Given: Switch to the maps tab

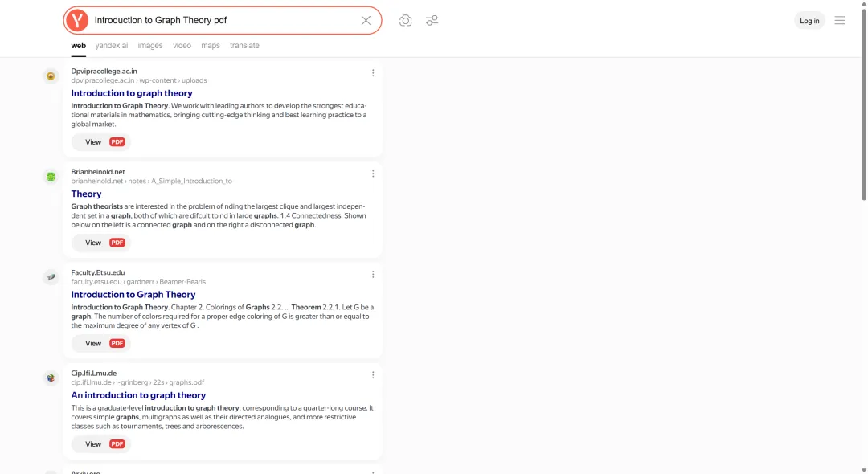Looking at the screenshot, I should tap(211, 46).
